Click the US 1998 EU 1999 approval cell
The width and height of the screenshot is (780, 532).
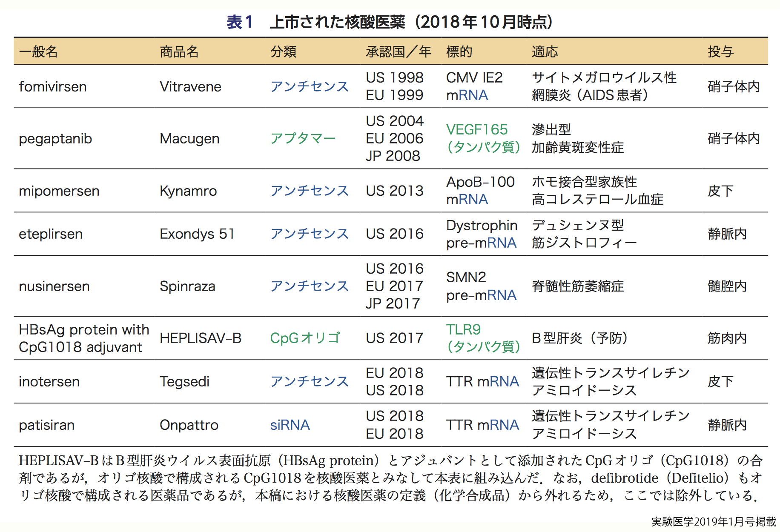[x=395, y=86]
